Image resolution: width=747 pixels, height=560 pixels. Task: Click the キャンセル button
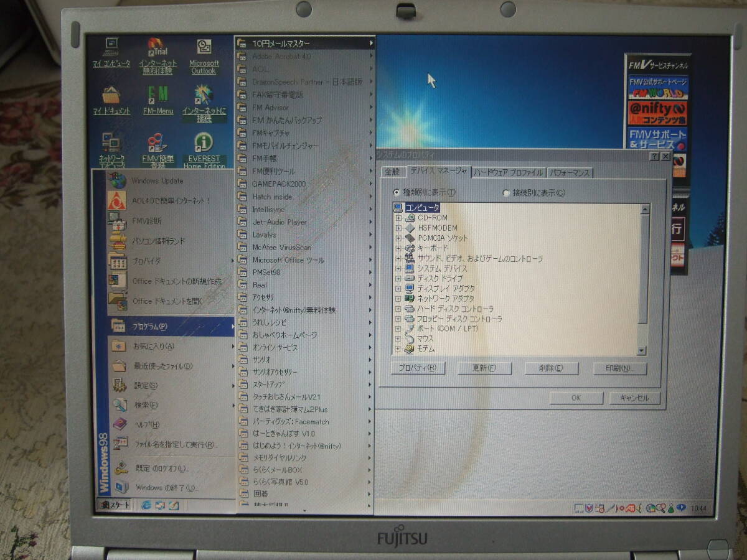click(634, 398)
